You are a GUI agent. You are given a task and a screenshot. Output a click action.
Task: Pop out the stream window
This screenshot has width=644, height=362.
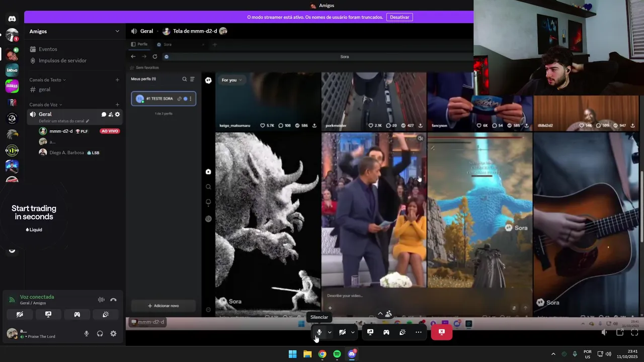coord(620,332)
